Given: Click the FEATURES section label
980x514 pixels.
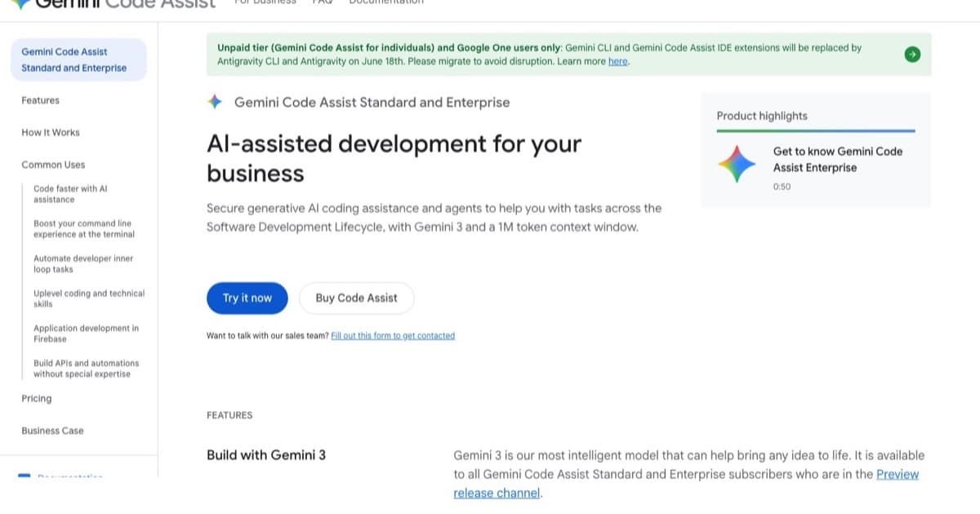Looking at the screenshot, I should point(229,415).
